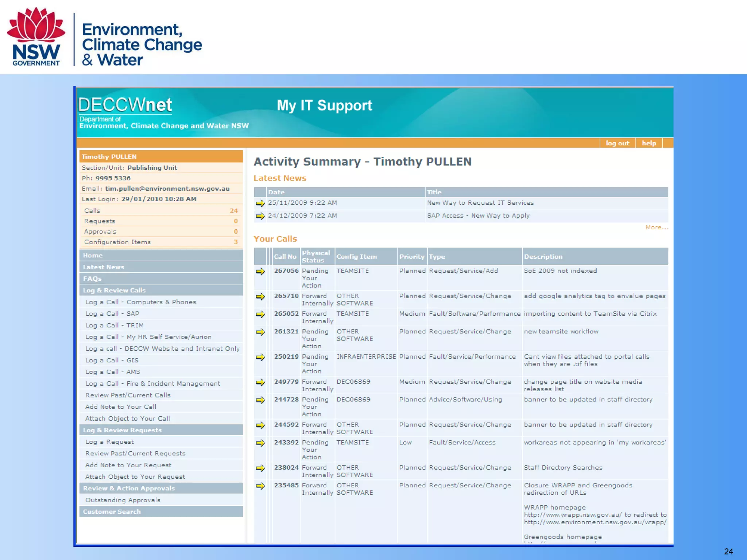
Task: Open Log a Call - SAP link
Action: 112,314
